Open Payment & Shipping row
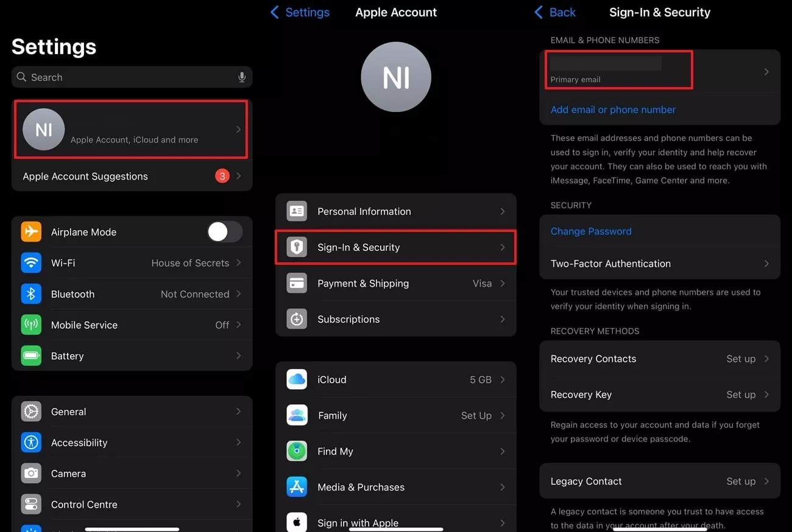 coord(396,283)
